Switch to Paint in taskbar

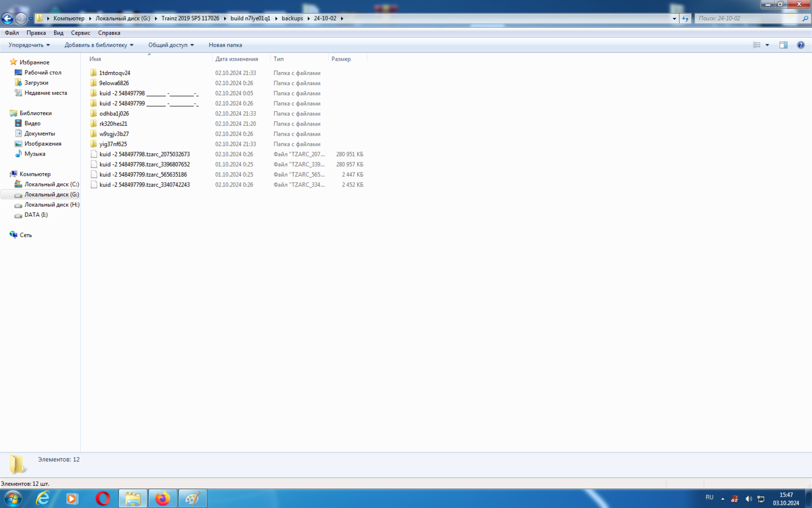(192, 498)
